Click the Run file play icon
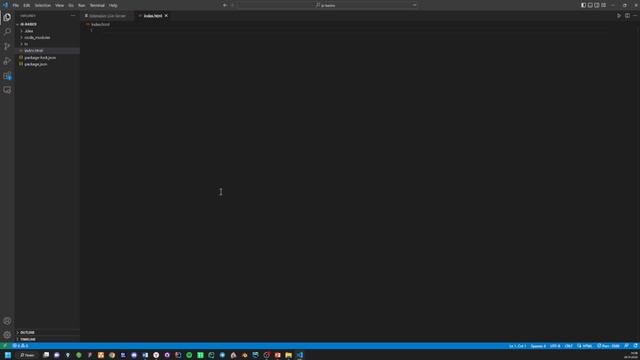Screen dimensions: 640x360 (619, 16)
